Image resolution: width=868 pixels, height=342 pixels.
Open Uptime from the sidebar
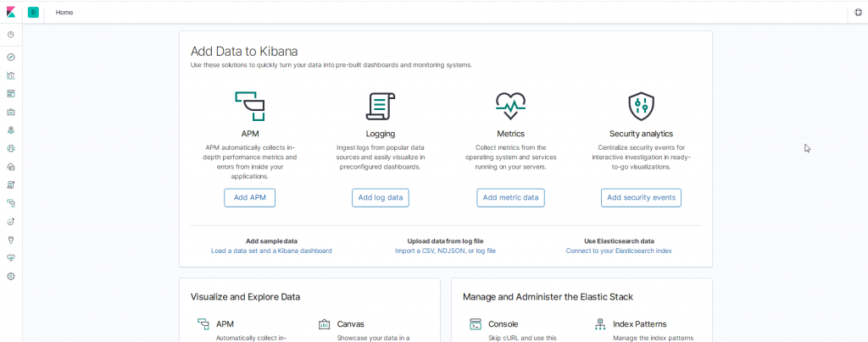click(10, 222)
